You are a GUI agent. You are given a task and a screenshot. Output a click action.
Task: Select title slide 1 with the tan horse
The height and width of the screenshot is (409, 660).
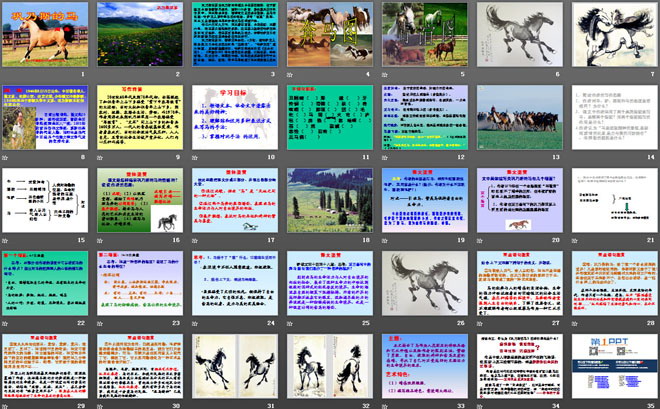point(45,34)
